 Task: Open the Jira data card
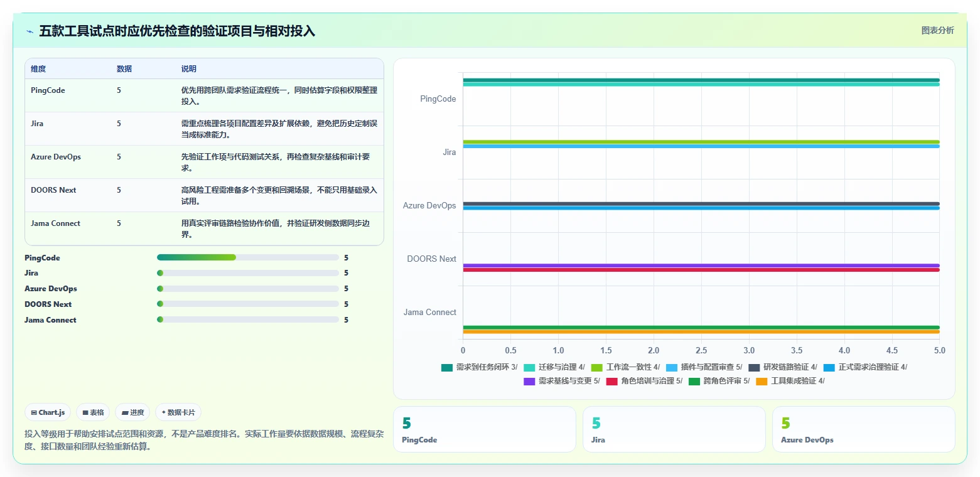pos(674,429)
